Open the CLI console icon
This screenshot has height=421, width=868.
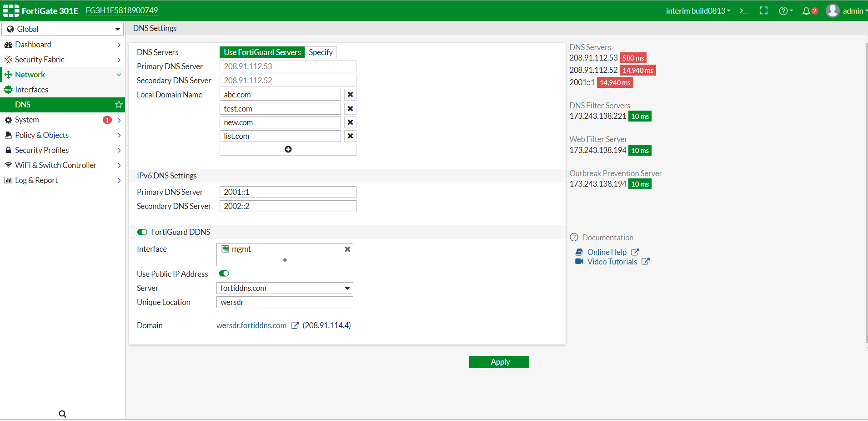(743, 11)
